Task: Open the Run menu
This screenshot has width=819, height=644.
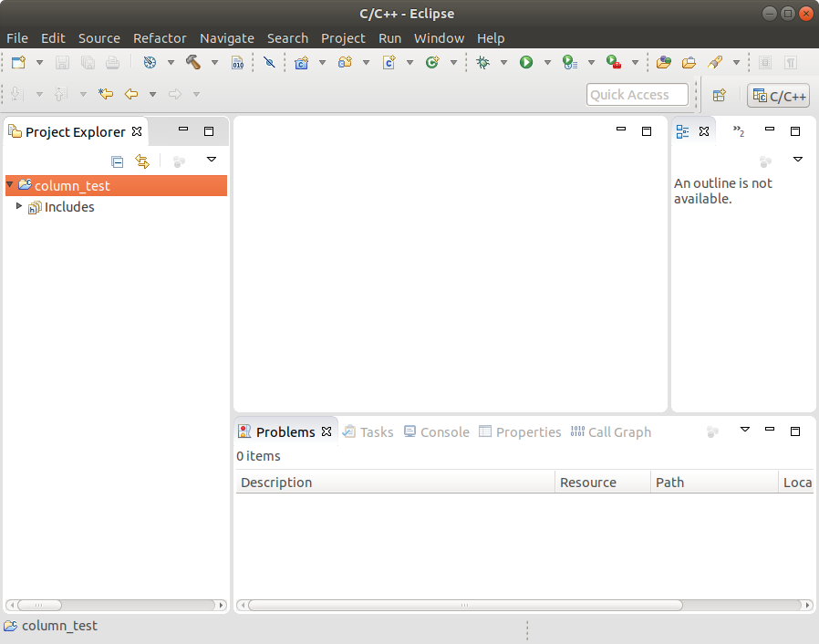Action: (389, 38)
